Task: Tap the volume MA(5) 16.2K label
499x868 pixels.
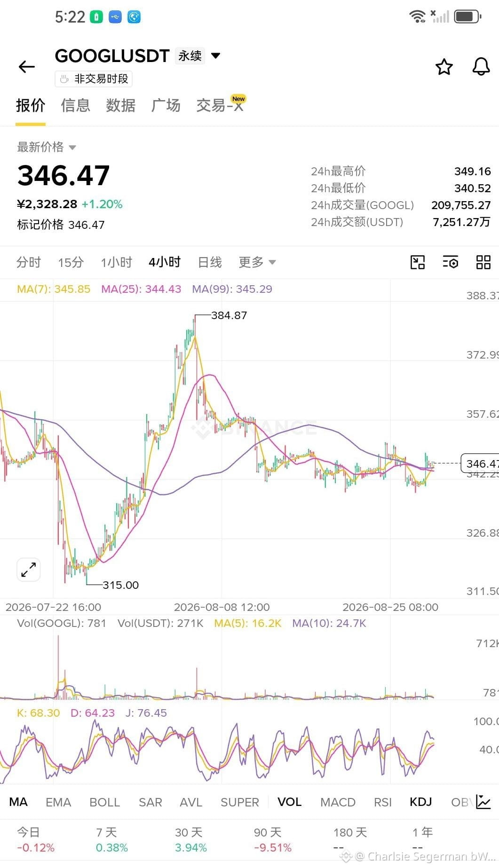Action: click(248, 623)
